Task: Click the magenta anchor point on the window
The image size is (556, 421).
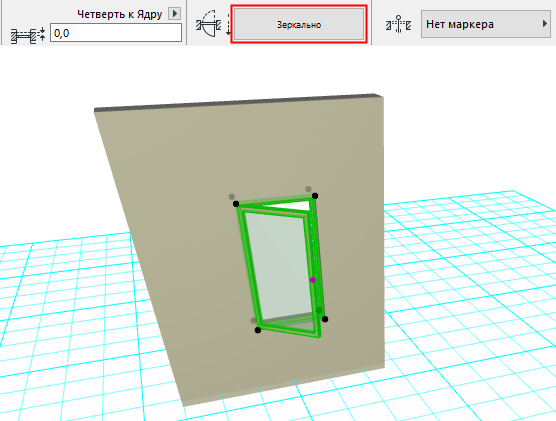Action: click(x=312, y=280)
